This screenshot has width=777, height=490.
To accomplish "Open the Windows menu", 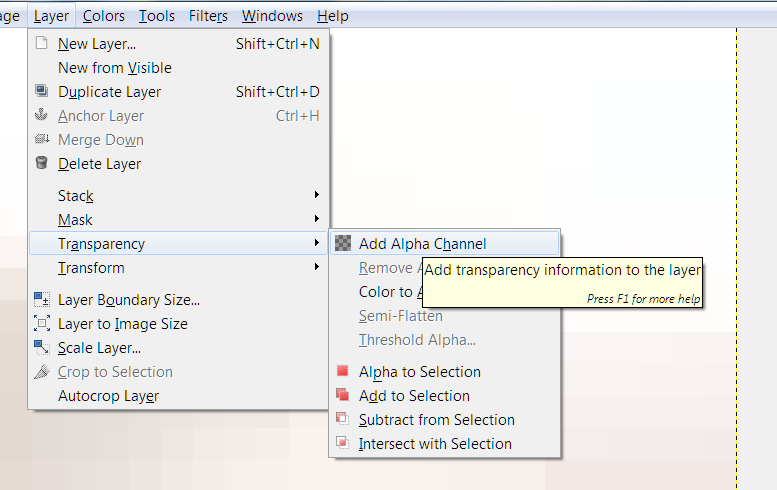I will [272, 16].
